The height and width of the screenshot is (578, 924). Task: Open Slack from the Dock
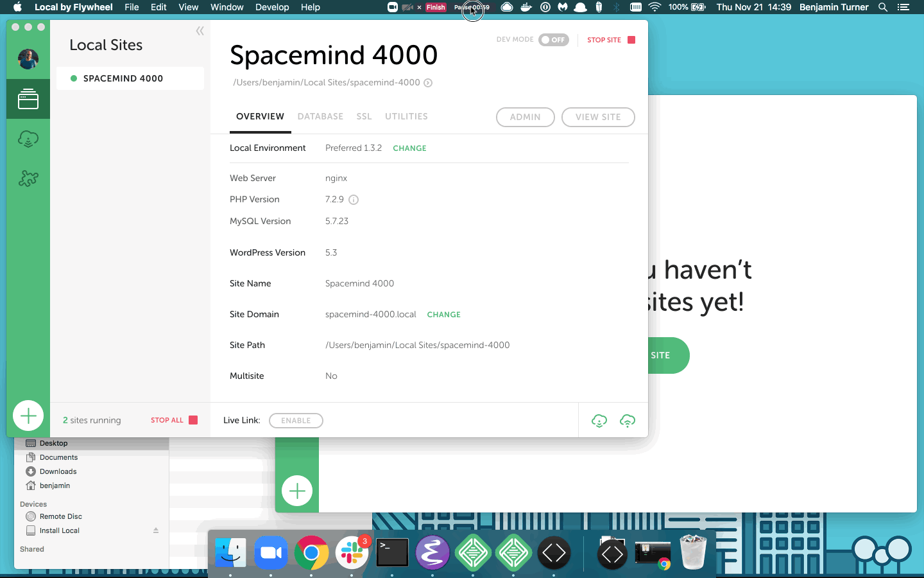tap(352, 552)
